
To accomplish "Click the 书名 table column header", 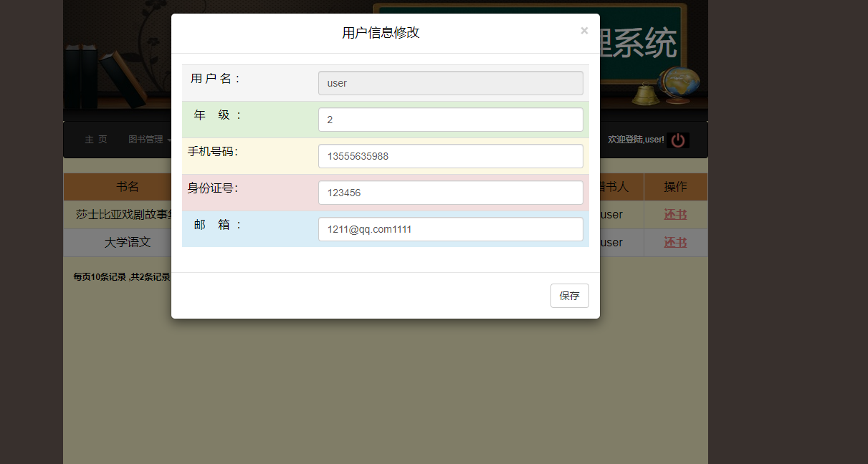I will coord(127,186).
